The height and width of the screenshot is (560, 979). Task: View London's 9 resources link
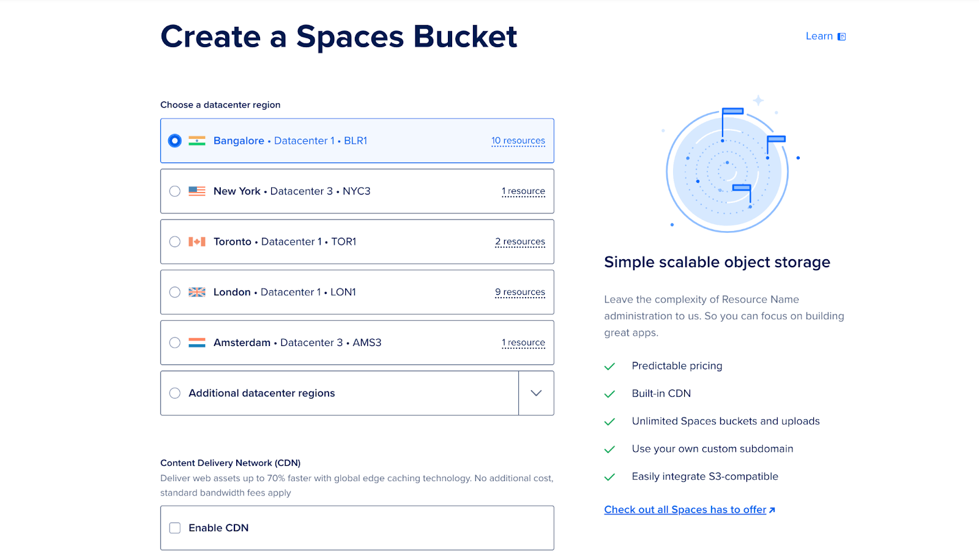pyautogui.click(x=519, y=292)
